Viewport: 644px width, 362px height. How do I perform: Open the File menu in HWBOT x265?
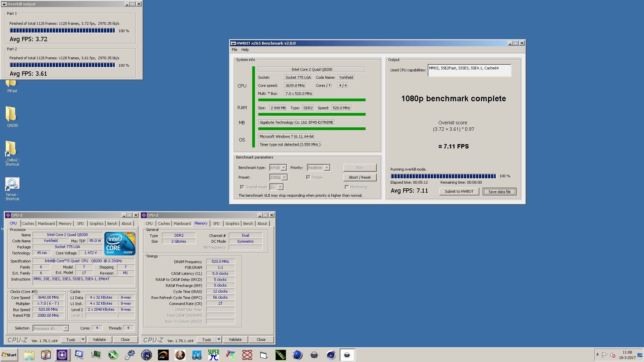[234, 50]
